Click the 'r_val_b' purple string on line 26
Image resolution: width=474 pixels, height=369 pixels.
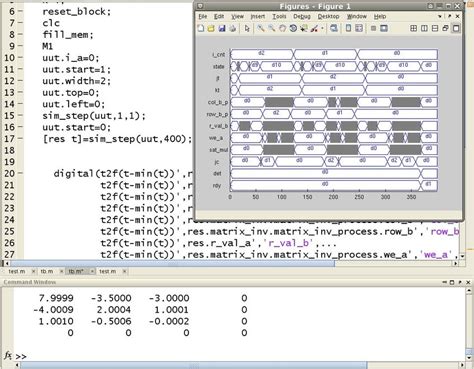[x=290, y=243]
